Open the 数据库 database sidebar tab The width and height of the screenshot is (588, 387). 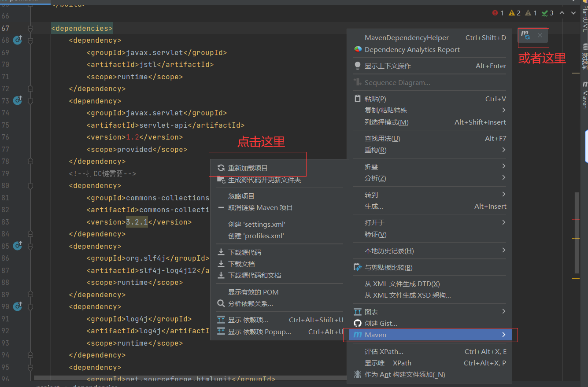tap(584, 56)
